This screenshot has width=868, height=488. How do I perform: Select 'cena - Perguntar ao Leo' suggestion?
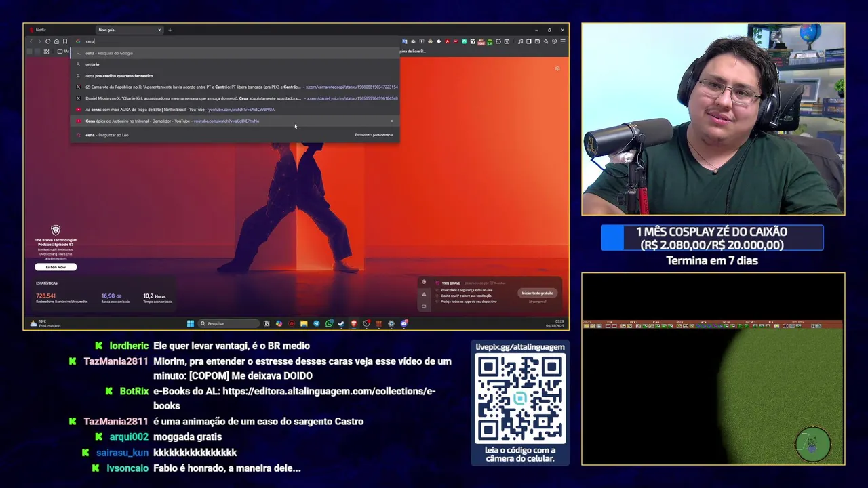(x=235, y=135)
